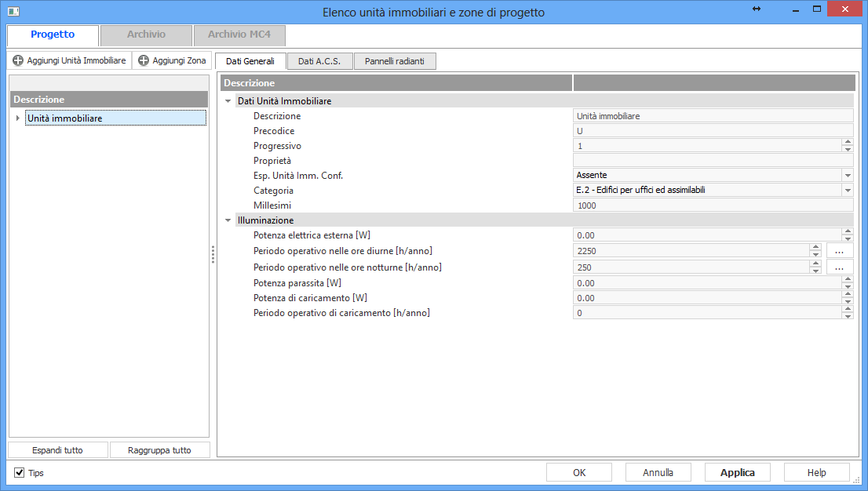This screenshot has height=491, width=868.
Task: Collapse the Dati Unità Immobiliare section
Action: click(x=228, y=101)
